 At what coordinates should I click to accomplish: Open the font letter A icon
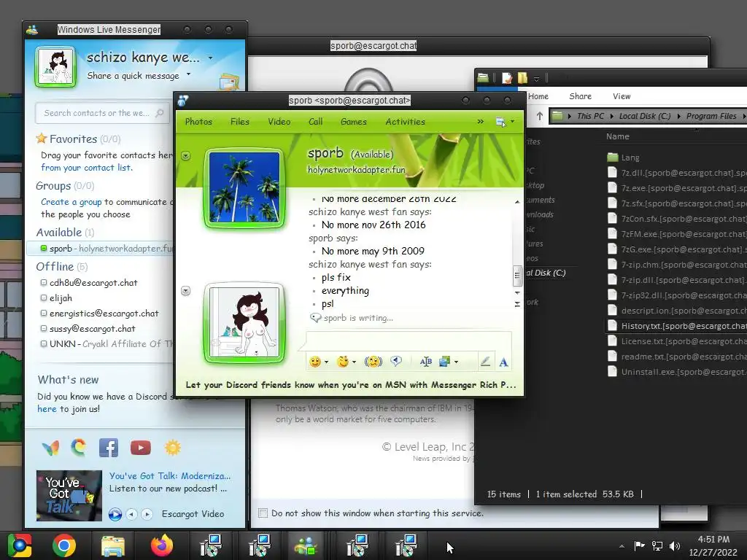point(503,362)
